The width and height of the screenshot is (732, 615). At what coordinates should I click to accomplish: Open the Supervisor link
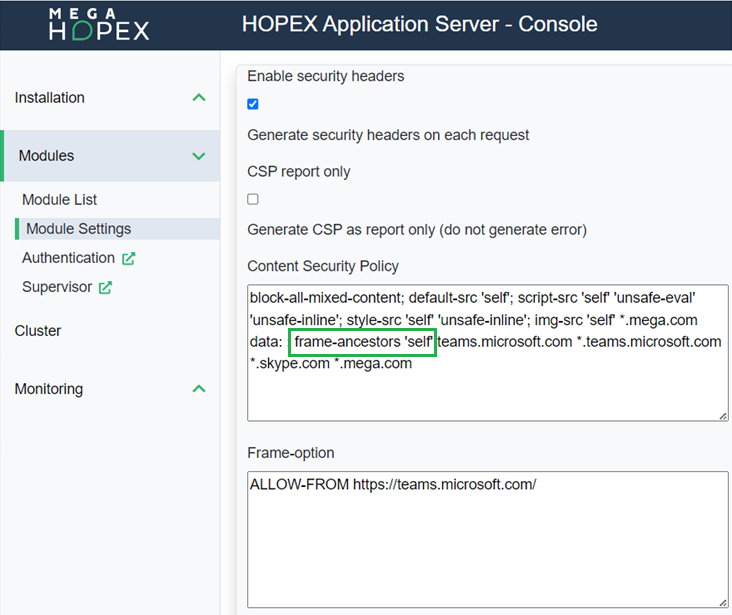(x=57, y=287)
